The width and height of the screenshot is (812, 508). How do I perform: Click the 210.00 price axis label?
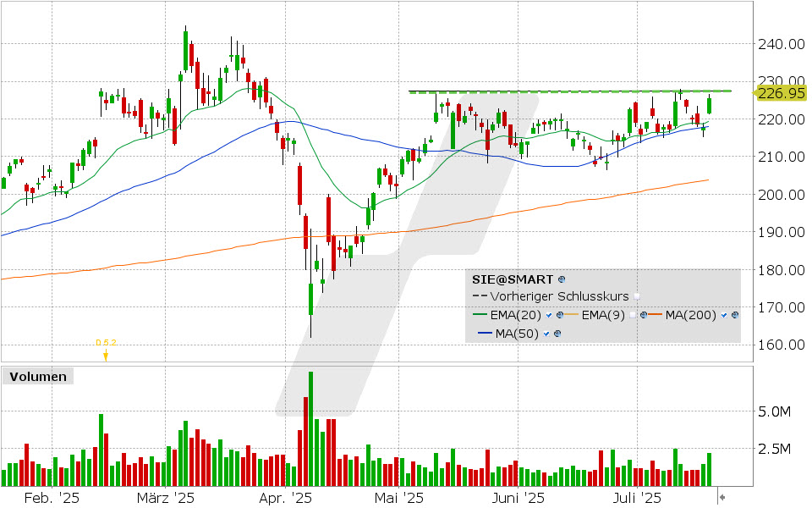coord(782,157)
